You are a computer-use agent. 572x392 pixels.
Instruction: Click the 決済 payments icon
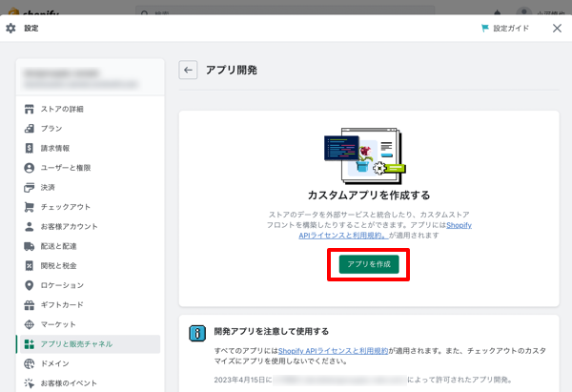coord(30,187)
